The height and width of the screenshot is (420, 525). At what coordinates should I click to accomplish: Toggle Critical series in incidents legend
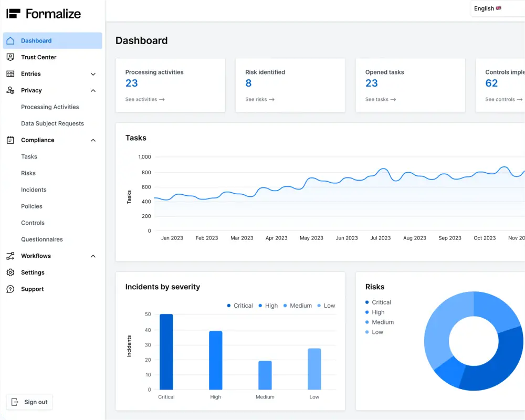(x=240, y=306)
